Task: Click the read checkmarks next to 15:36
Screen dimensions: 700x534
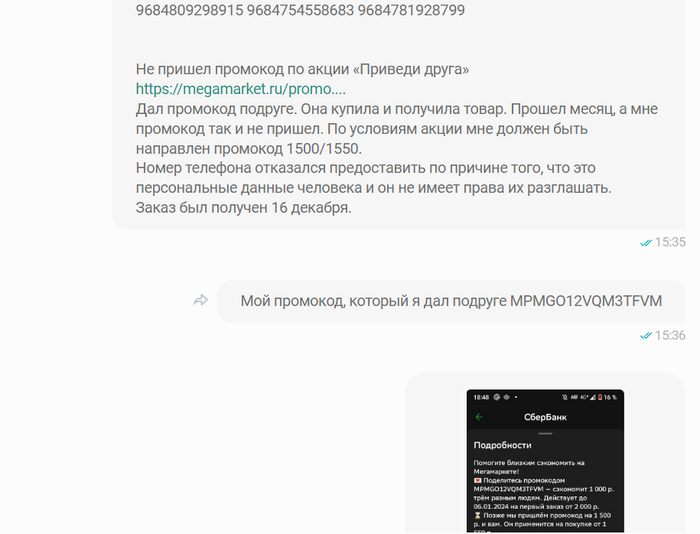Action: [646, 336]
